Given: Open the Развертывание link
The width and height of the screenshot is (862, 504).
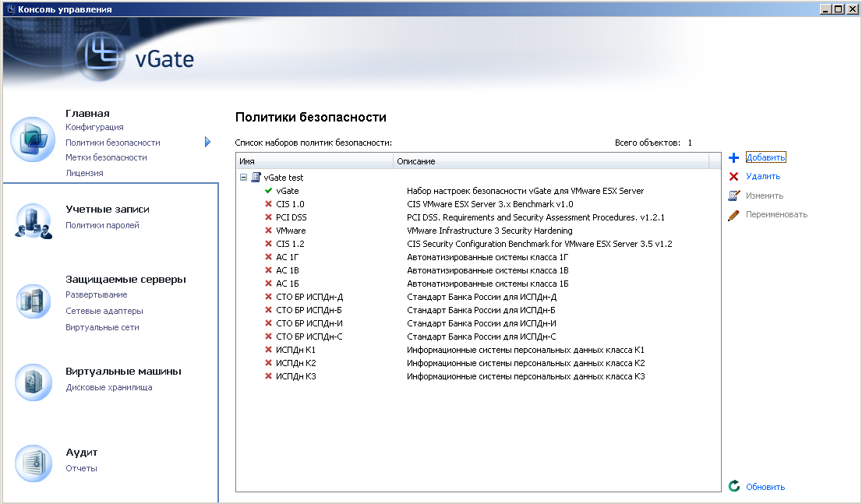Looking at the screenshot, I should point(96,294).
